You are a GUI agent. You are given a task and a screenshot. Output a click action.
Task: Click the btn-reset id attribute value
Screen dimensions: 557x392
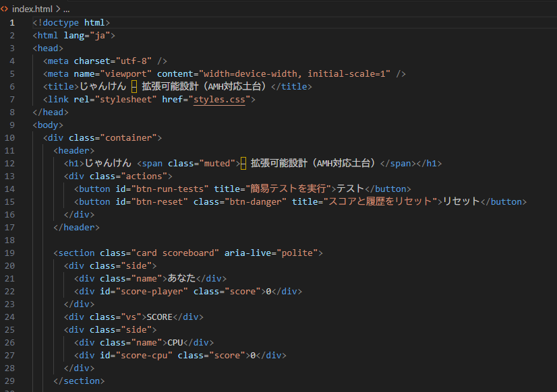click(x=160, y=201)
